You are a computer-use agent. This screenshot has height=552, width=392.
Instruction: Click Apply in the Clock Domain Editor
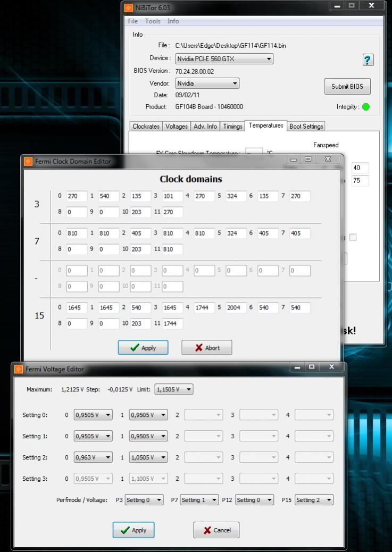pos(143,348)
